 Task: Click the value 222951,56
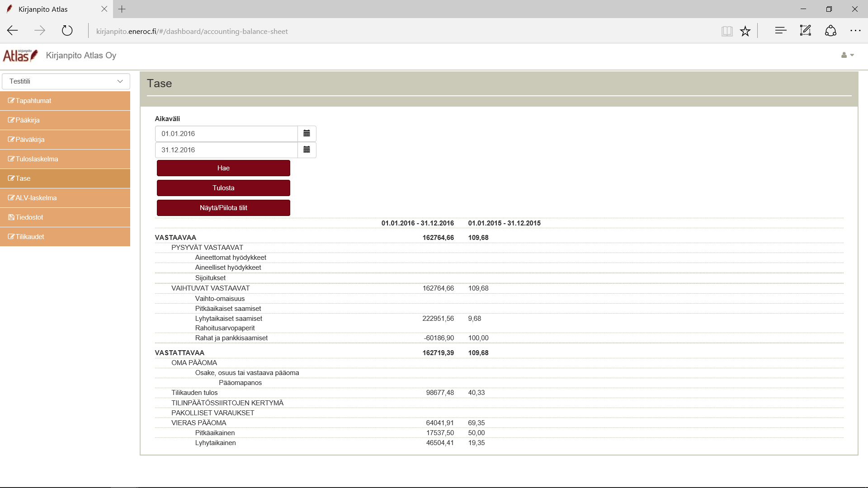click(438, 319)
